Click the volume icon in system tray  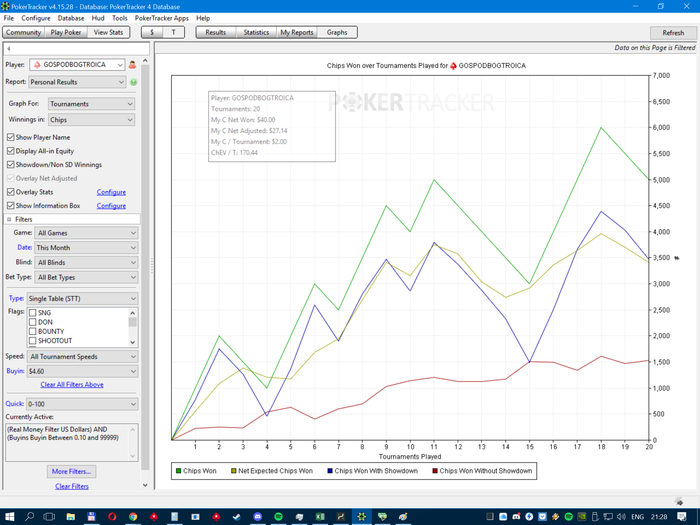click(x=621, y=517)
